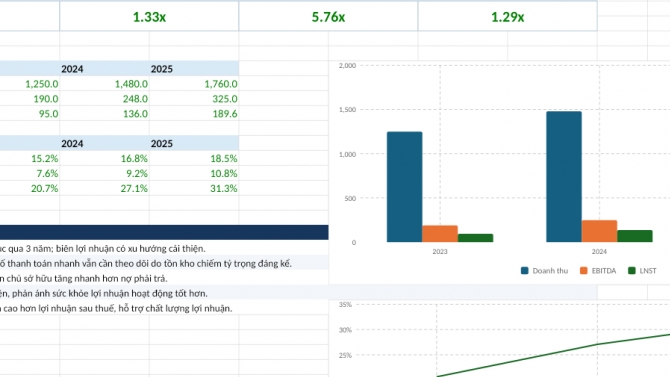The width and height of the screenshot is (670, 377).
Task: Click the 1,000 value on the chart axis
Action: pos(347,154)
